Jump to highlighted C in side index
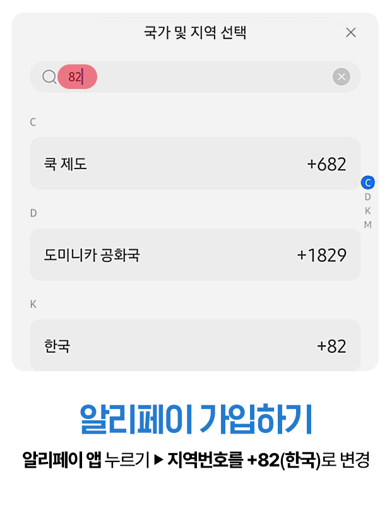Screen dimensions: 392x532 pos(368,183)
